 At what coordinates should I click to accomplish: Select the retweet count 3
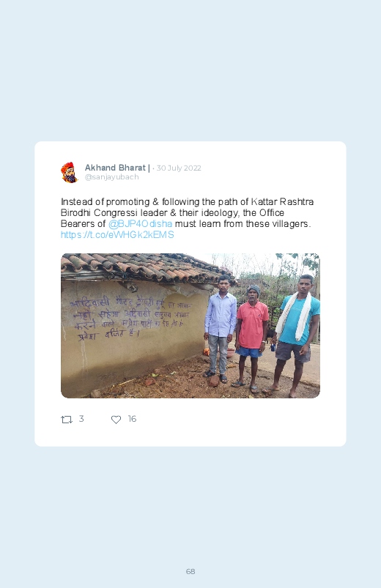81,419
